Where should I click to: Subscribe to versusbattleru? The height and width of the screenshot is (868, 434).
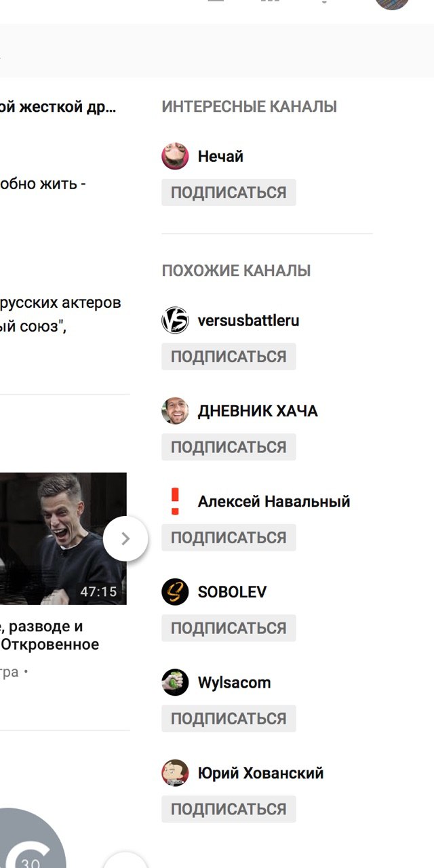[229, 357]
